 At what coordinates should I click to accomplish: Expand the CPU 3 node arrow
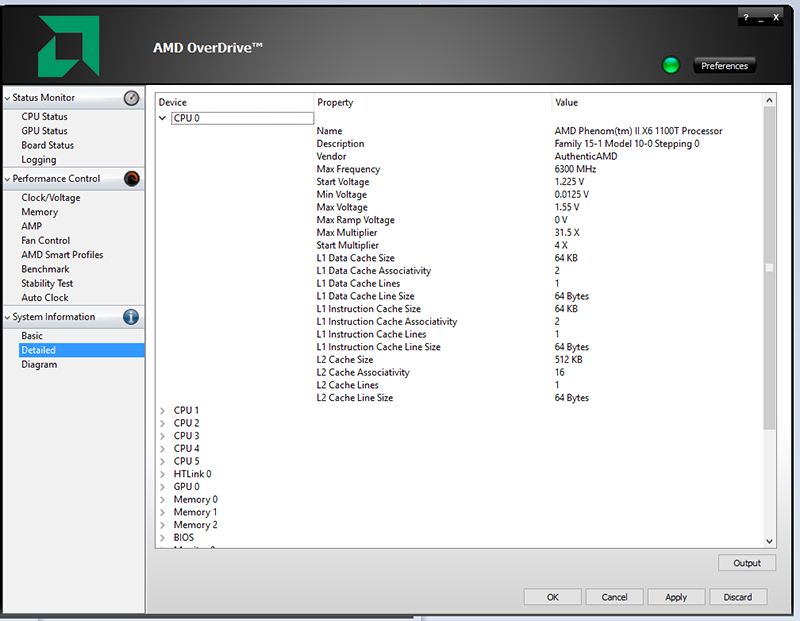click(x=163, y=436)
